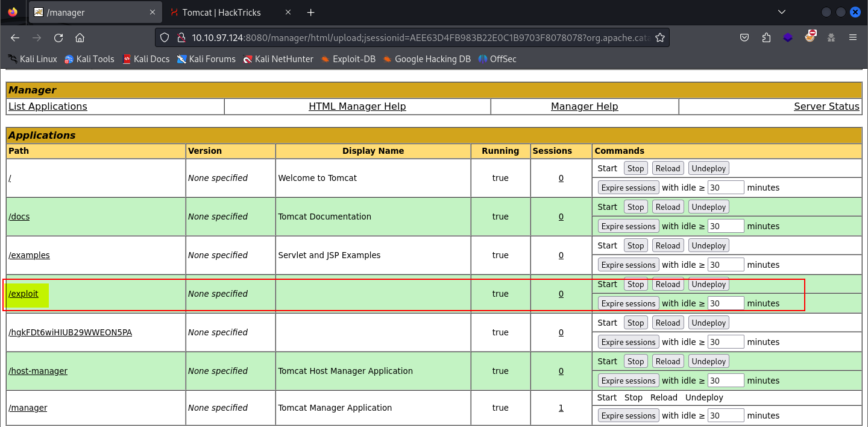Stop the root / application
The height and width of the screenshot is (427, 868).
[635, 168]
